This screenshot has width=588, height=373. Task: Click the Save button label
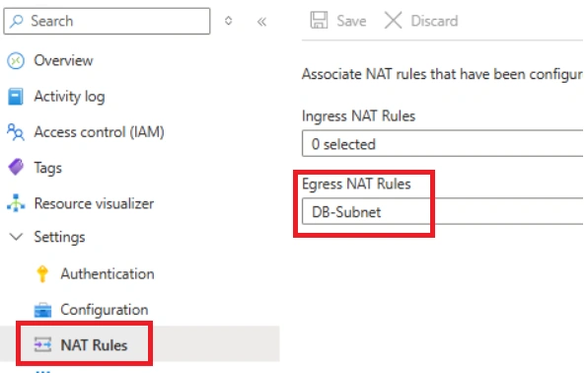coord(351,21)
